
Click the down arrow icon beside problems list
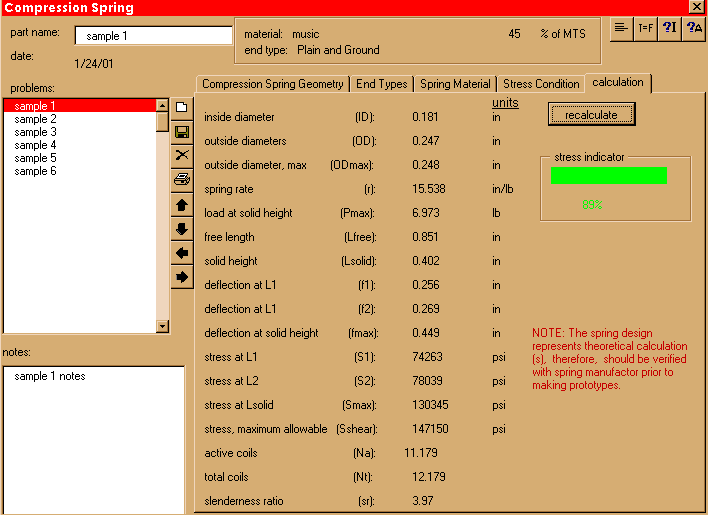(x=182, y=228)
